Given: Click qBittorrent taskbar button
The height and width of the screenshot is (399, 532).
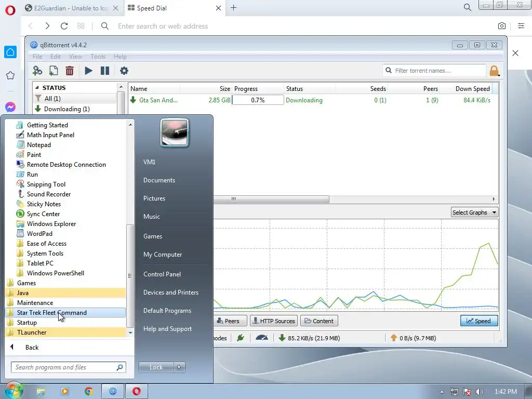Looking at the screenshot, I should 113,391.
